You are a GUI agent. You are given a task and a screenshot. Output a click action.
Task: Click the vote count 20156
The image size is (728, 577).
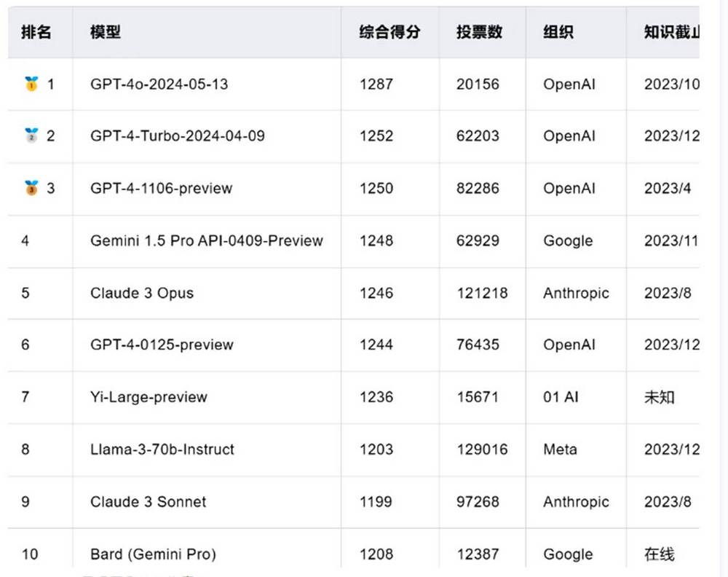[x=478, y=84]
